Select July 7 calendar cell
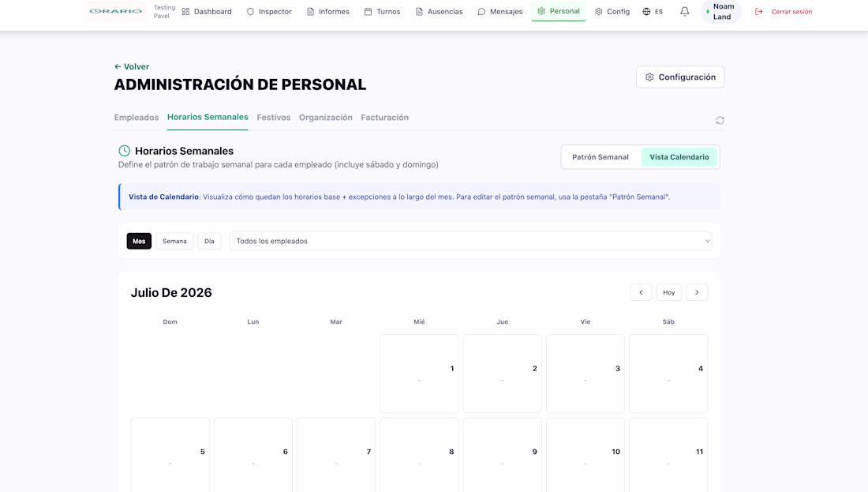The height and width of the screenshot is (492, 868). 336,455
